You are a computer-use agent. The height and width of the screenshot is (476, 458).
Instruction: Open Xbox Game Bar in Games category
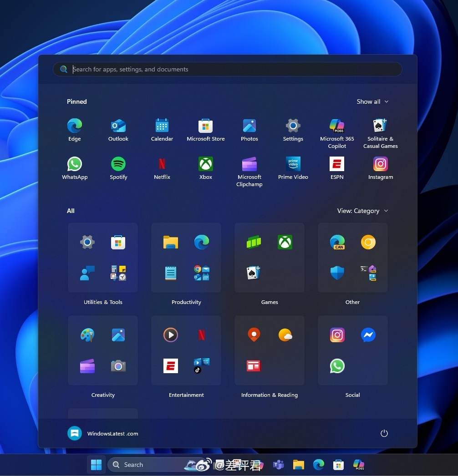click(254, 242)
